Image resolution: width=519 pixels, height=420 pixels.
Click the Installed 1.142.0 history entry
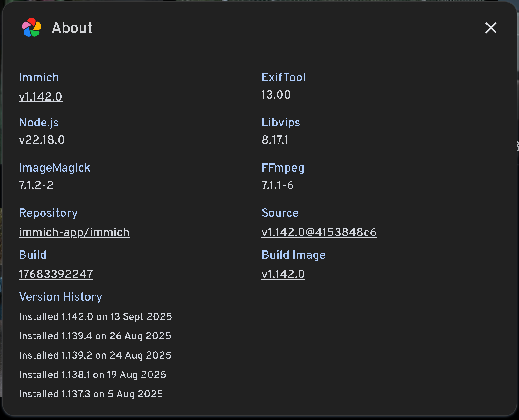[x=95, y=317]
